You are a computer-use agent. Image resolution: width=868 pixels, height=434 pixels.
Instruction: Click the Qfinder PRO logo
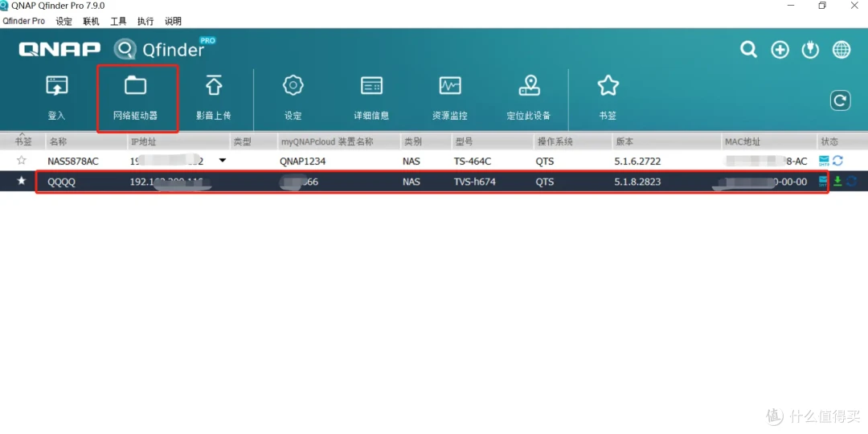tap(165, 49)
